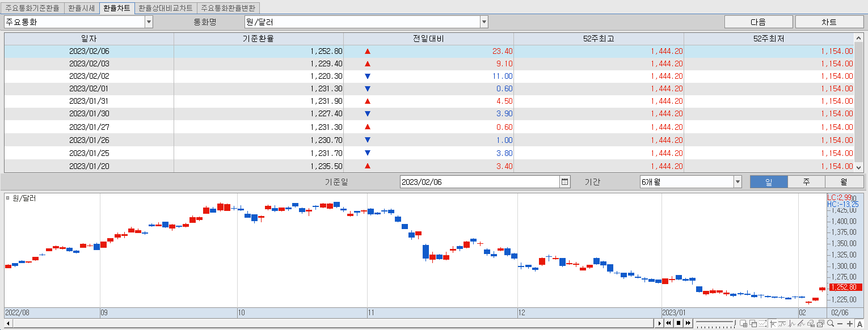Open the 주요통화환율변환 tab
Image resolution: width=868 pixels, height=330 pixels.
[x=228, y=9]
